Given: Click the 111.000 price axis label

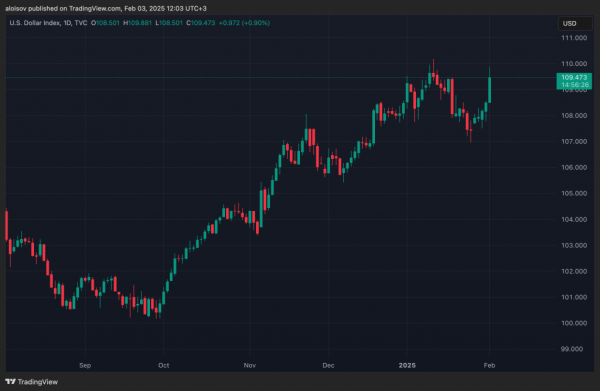Looking at the screenshot, I should (x=574, y=38).
